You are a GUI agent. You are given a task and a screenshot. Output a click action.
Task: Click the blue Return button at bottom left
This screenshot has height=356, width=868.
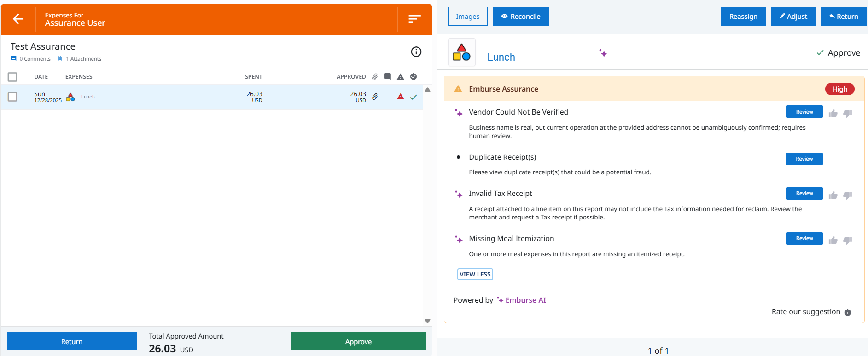point(72,341)
